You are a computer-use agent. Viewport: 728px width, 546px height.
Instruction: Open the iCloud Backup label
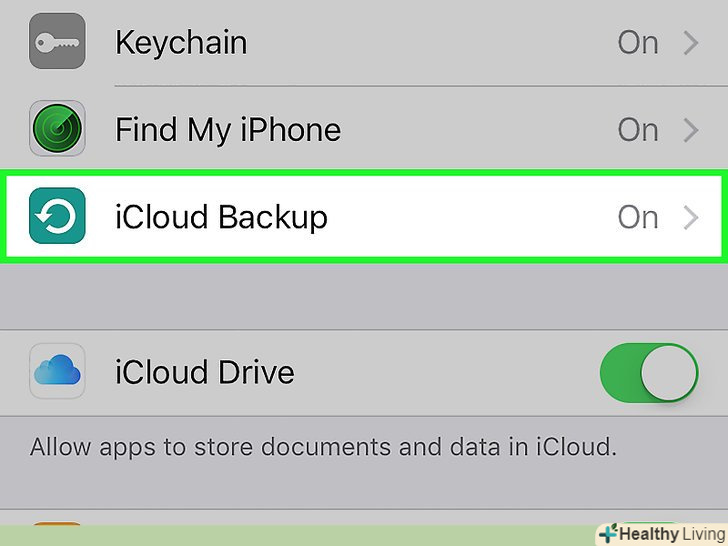tap(221, 217)
